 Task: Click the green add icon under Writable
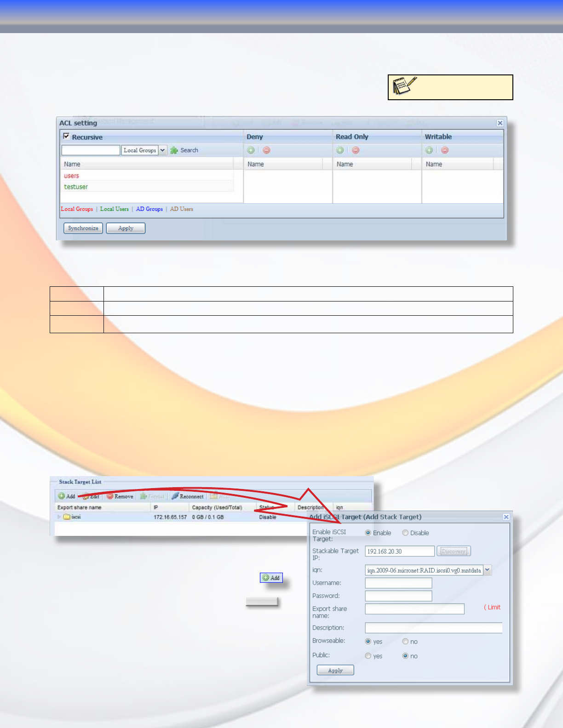pos(429,150)
